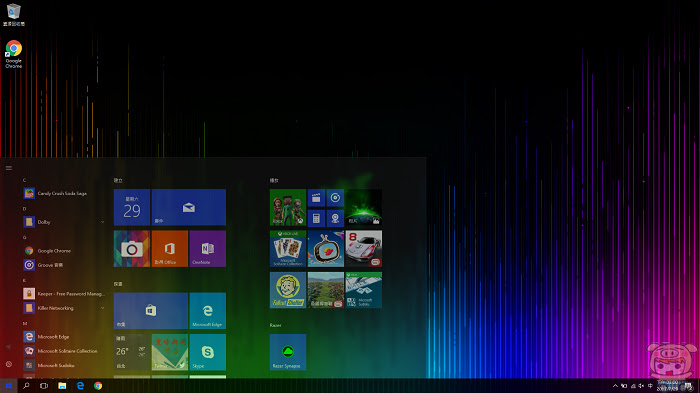Image resolution: width=700 pixels, height=393 pixels.
Task: Expand the Start menu hamburger
Action: [x=8, y=168]
